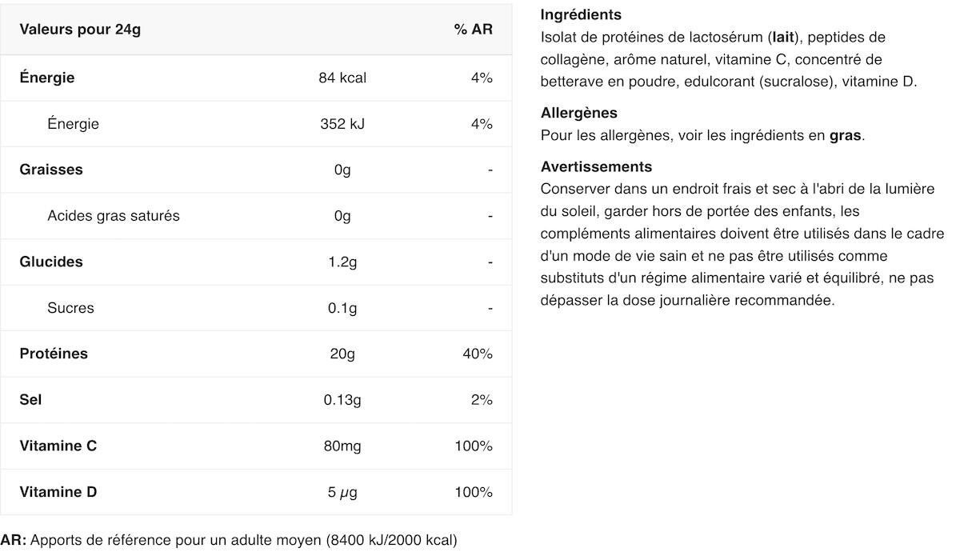Click the Vitamine C row label

click(58, 446)
